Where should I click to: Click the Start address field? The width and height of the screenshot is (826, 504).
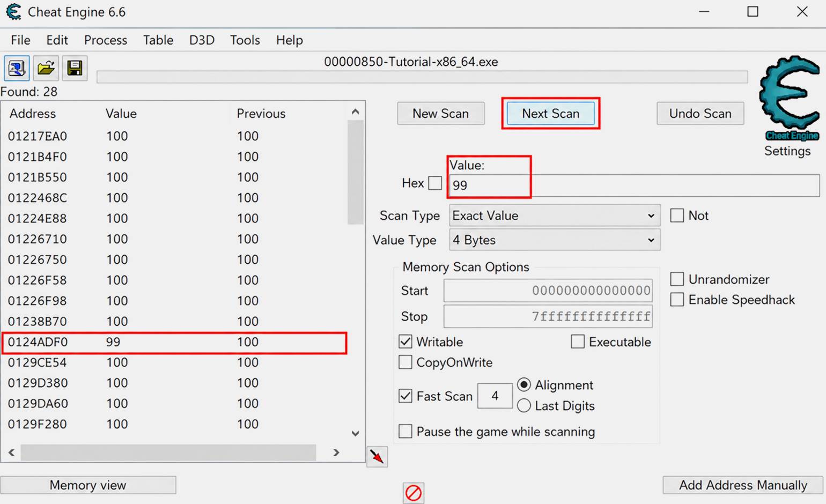[548, 291]
